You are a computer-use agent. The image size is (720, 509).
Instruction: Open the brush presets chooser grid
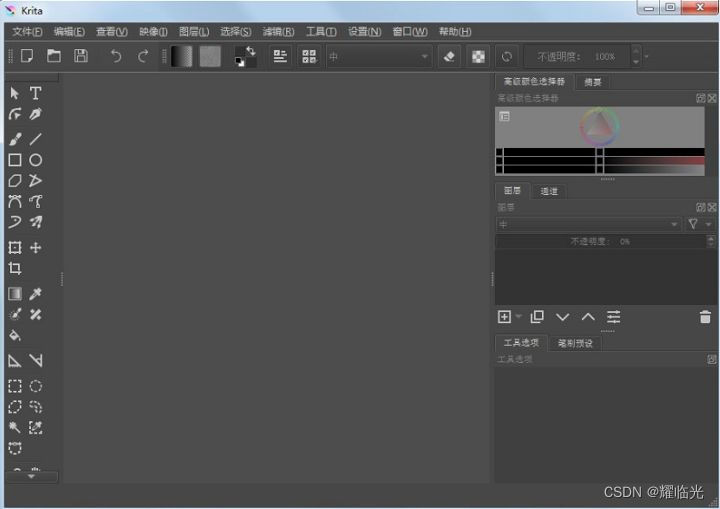(x=309, y=57)
